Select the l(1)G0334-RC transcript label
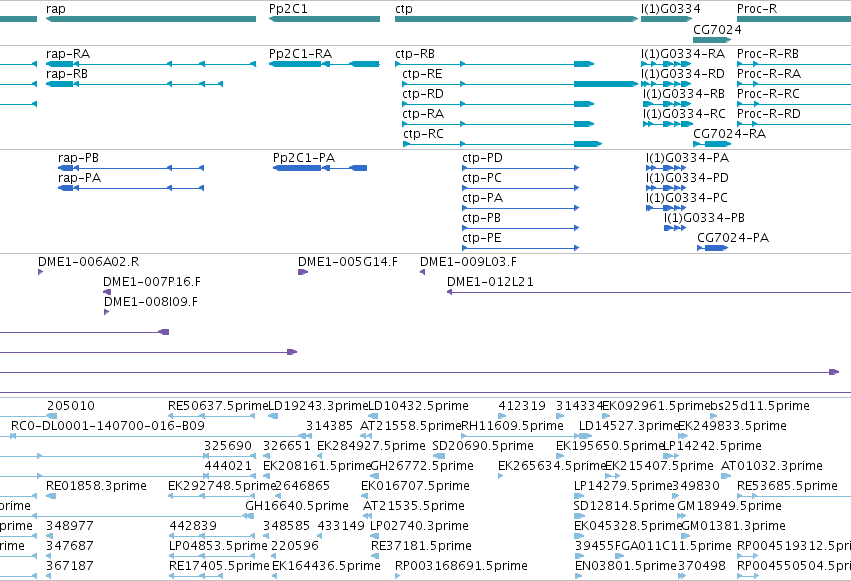This screenshot has width=851, height=581. point(684,114)
